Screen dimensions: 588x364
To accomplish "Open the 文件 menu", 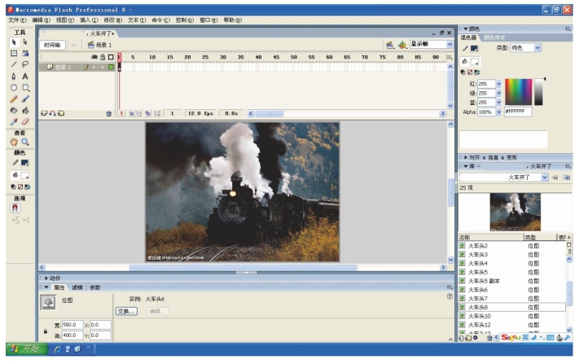I will click(x=17, y=20).
